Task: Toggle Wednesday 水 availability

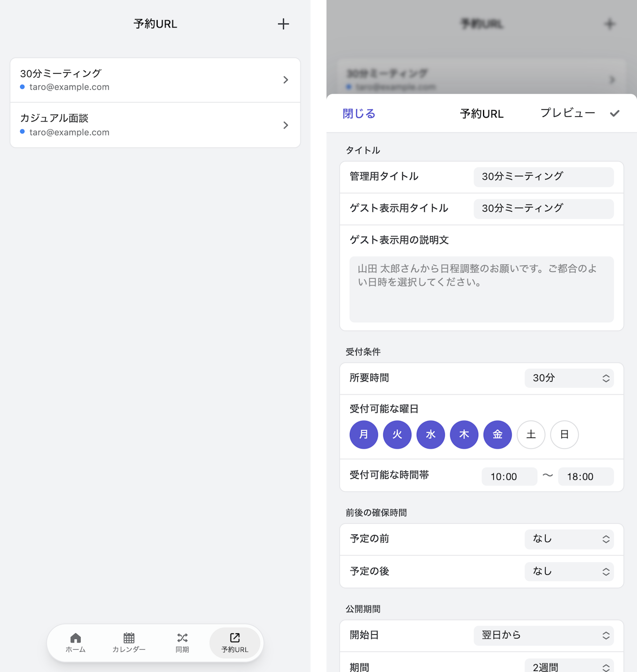Action: coord(431,435)
